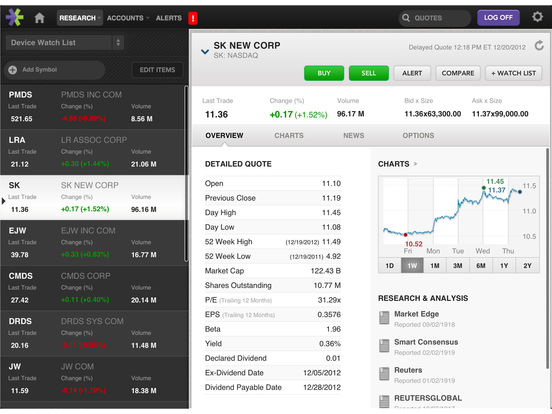Image resolution: width=552 pixels, height=414 pixels.
Task: Click the green Buy button
Action: [x=324, y=73]
